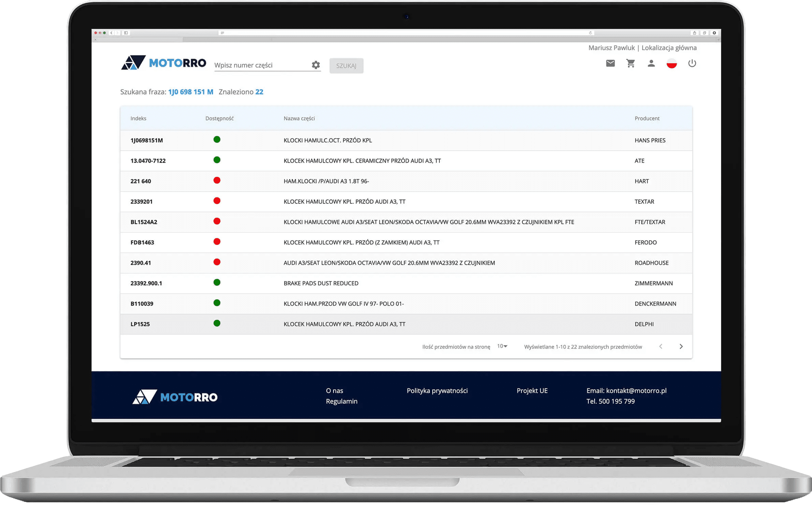Open the Regulamin footer link
This screenshot has width=812, height=505.
tap(341, 401)
